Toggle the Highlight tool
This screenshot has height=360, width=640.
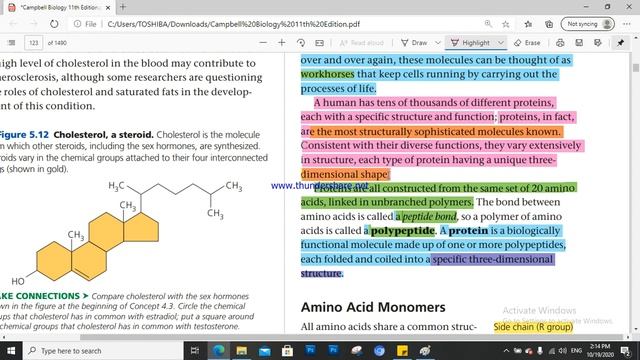[470, 43]
